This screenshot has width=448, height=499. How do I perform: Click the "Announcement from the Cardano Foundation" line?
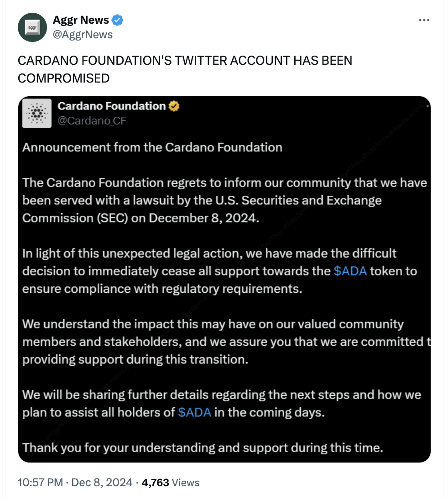coord(152,147)
